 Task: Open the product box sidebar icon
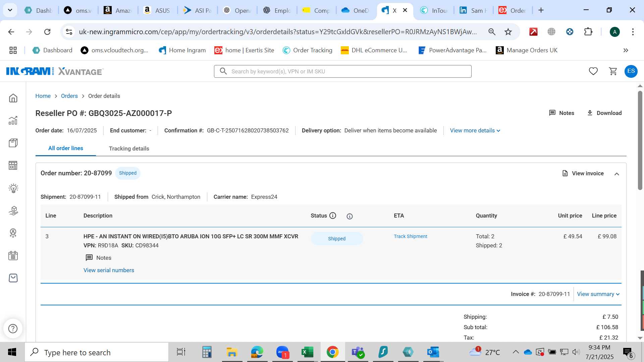[x=13, y=143]
